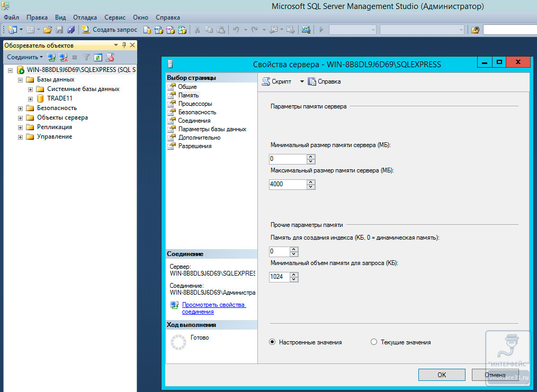537x392 pixels.
Task: Open the 'Сервис' menu
Action: pyautogui.click(x=115, y=17)
